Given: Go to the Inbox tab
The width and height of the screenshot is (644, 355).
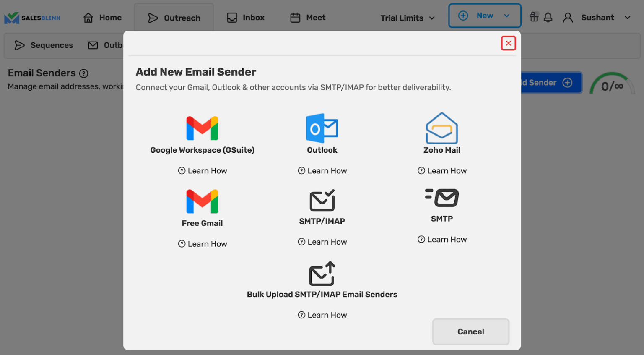Looking at the screenshot, I should (x=246, y=18).
